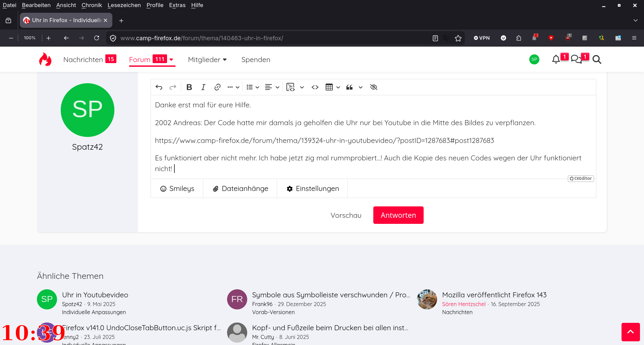Insert a spoiler with the crossed-eye icon
The image size is (644, 345).
coord(374,87)
